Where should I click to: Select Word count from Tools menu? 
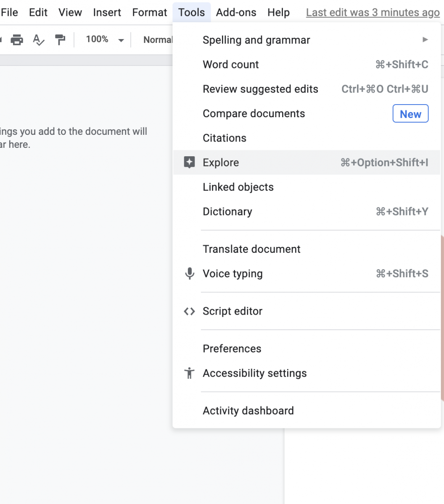click(307, 65)
